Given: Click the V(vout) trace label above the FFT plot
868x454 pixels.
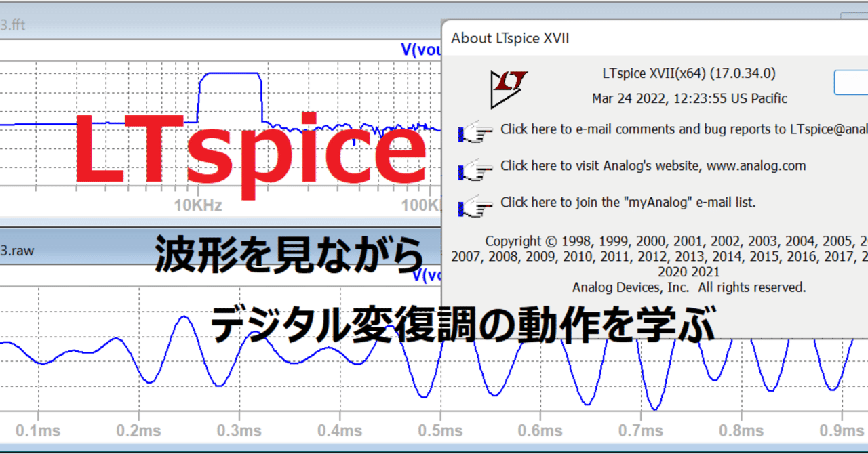Looking at the screenshot, I should click(420, 49).
